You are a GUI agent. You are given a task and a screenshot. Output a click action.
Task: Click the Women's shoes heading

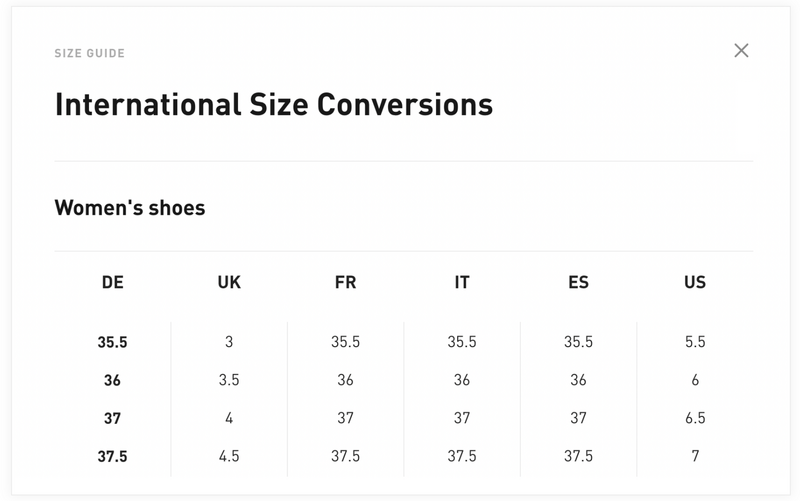pos(130,208)
